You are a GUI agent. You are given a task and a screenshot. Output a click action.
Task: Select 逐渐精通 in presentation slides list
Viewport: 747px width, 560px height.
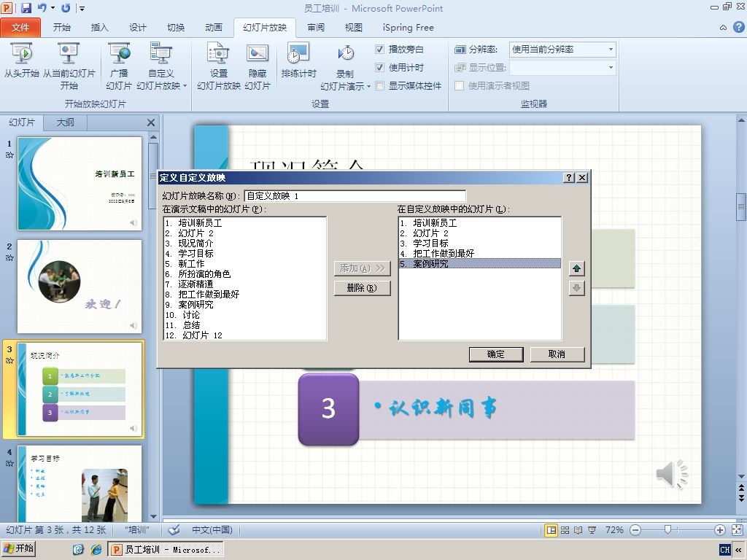[x=245, y=284]
